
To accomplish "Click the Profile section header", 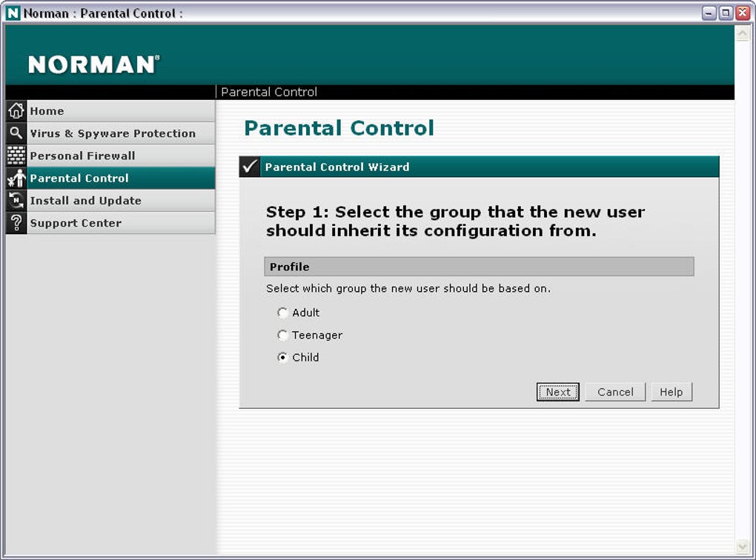I will (479, 267).
